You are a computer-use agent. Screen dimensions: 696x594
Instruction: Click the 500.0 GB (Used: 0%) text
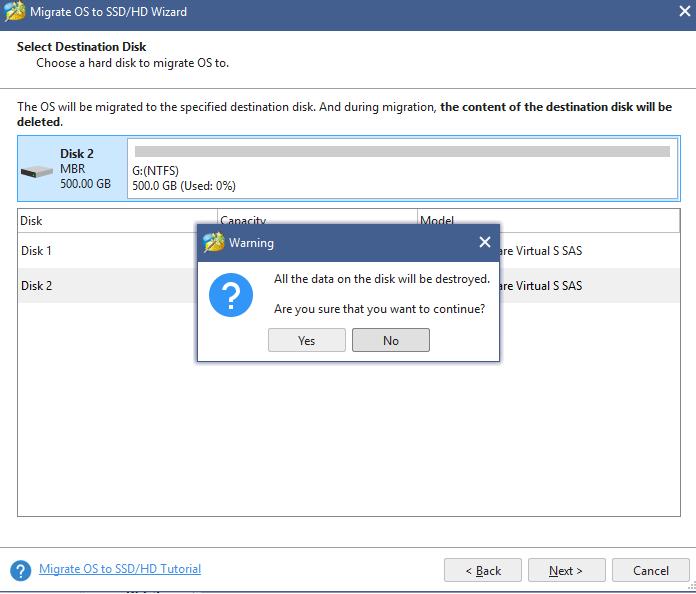pos(184,186)
